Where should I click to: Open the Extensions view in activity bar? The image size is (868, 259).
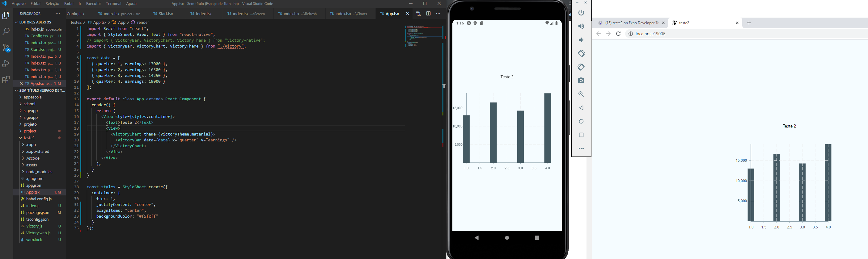tap(6, 80)
